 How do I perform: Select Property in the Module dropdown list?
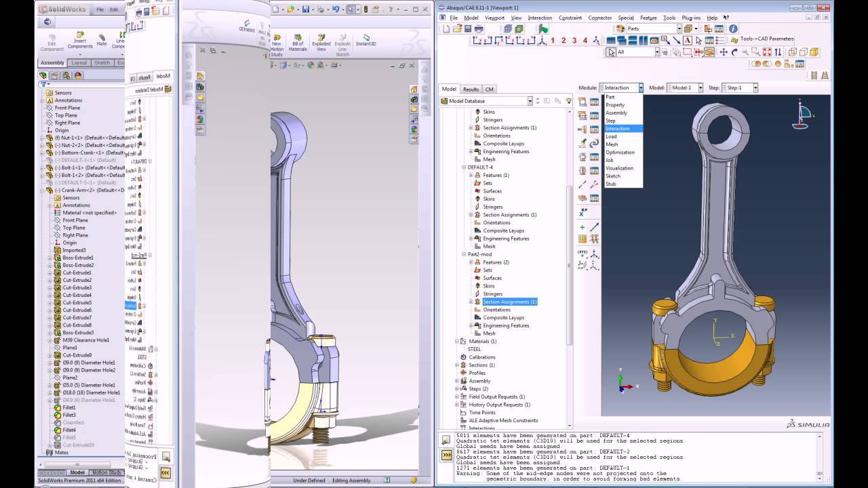coord(615,105)
